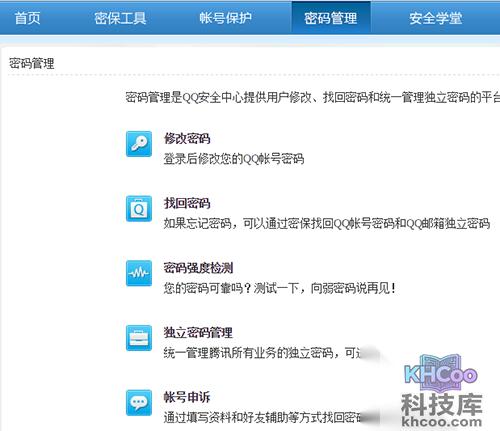
Task: Click the intro sentence starting 密码管理是QQ安全中心
Action: 313,98
